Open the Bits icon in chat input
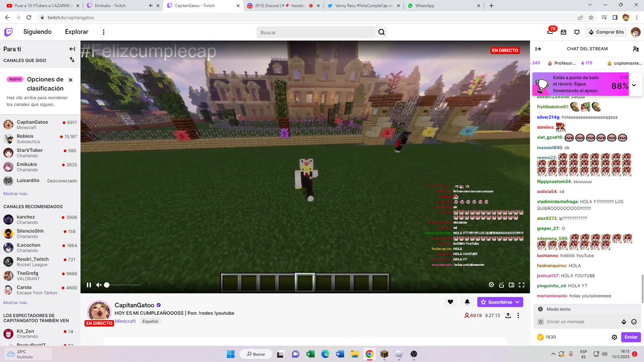The height and width of the screenshot is (362, 644). (x=624, y=322)
